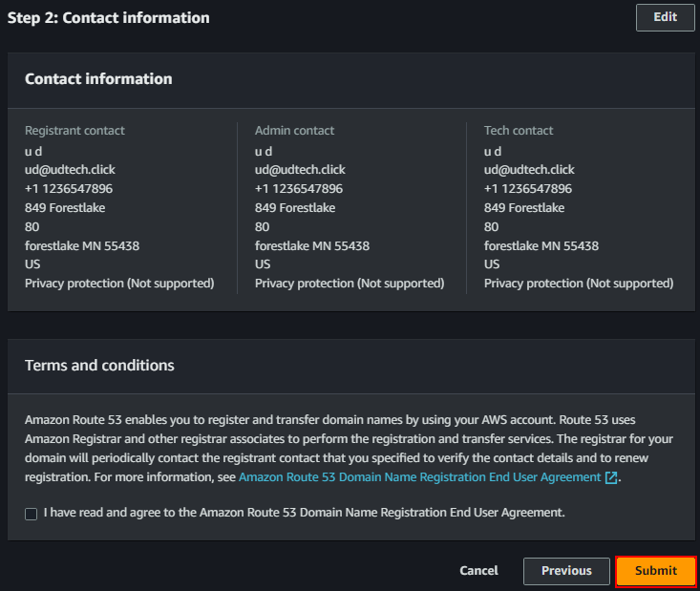Click the Tech contact column label
This screenshot has height=591, width=700.
coord(519,131)
